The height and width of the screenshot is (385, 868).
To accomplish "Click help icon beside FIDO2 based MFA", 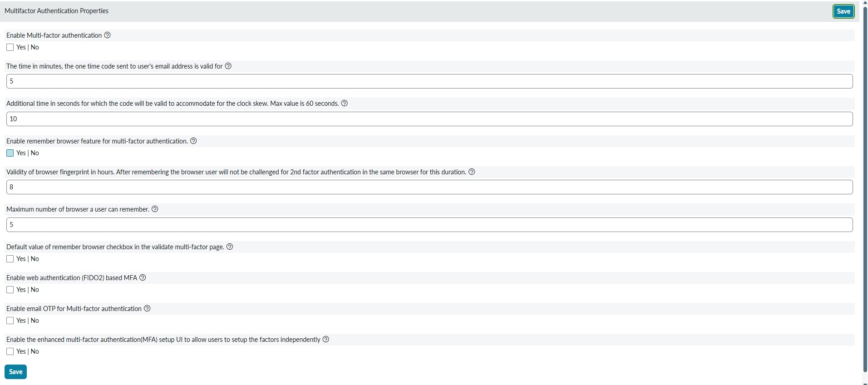I will point(143,277).
